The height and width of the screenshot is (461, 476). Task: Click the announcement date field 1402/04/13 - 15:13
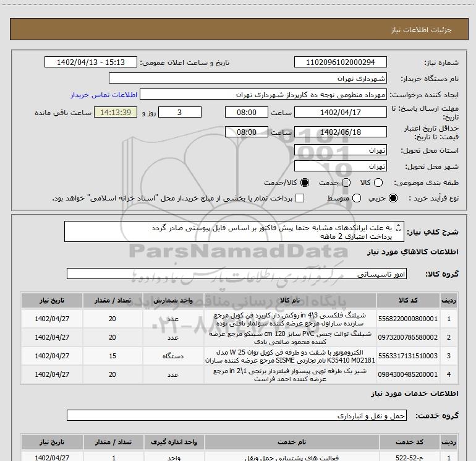tap(91, 62)
